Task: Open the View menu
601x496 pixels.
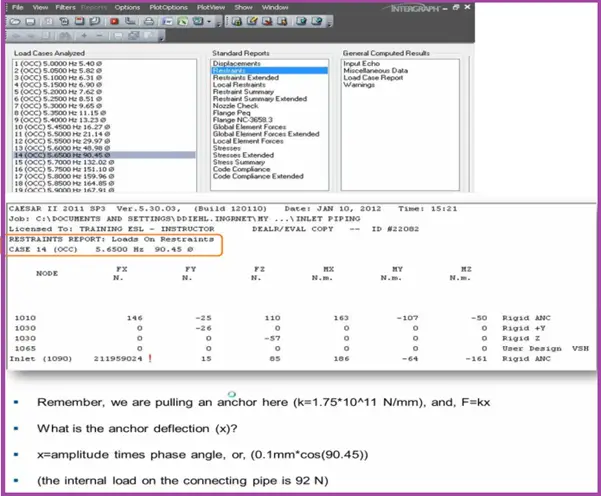Action: [x=40, y=7]
